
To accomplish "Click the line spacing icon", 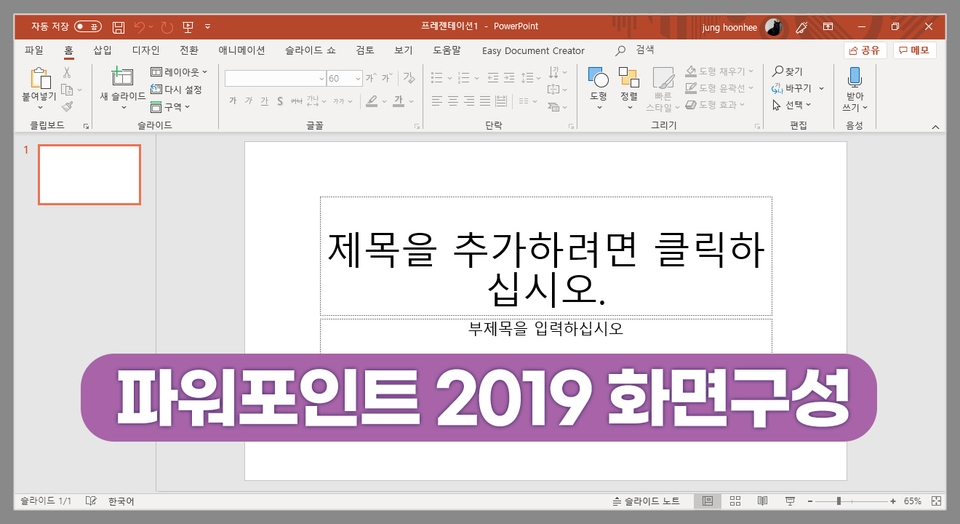I will 527,78.
